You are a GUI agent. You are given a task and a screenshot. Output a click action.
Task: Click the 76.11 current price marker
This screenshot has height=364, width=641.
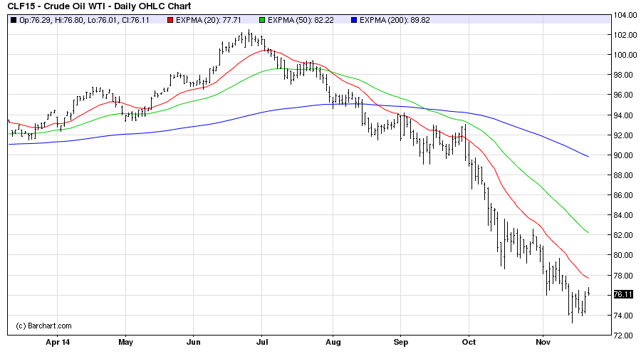[x=622, y=295]
